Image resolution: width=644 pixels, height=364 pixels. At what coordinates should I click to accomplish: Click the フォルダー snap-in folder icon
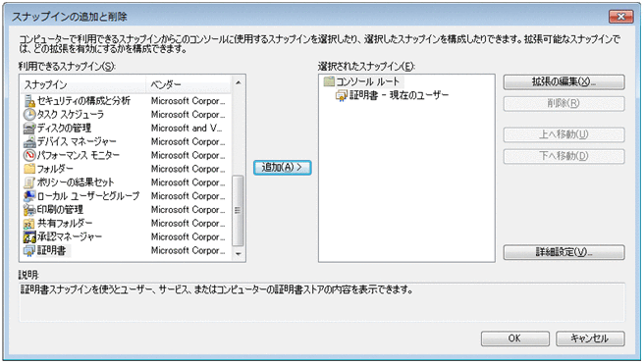(29, 169)
